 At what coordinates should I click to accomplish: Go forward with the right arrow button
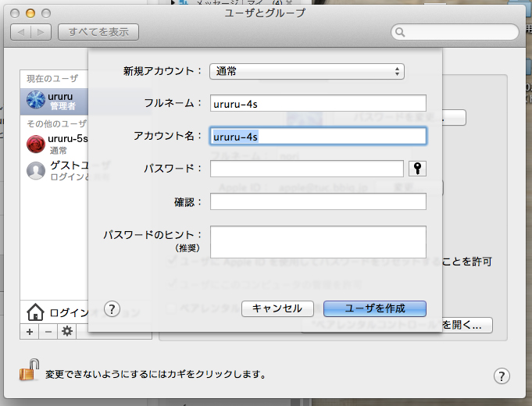coord(41,32)
